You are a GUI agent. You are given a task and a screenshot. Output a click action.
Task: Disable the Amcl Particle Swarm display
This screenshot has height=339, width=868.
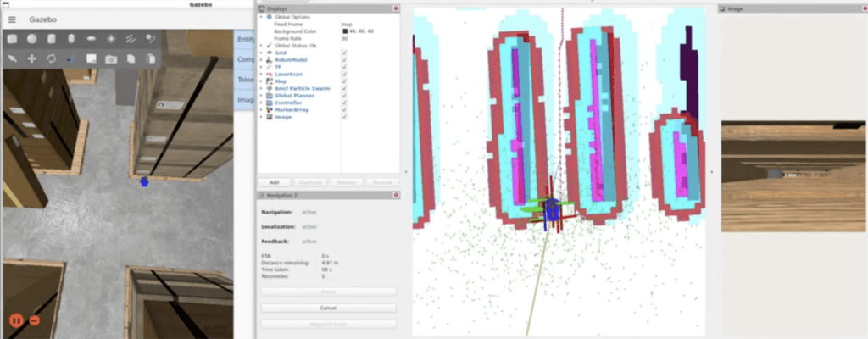pos(343,89)
